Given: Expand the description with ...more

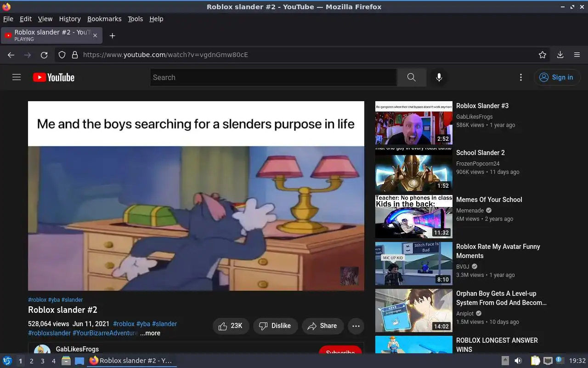Looking at the screenshot, I should point(150,333).
